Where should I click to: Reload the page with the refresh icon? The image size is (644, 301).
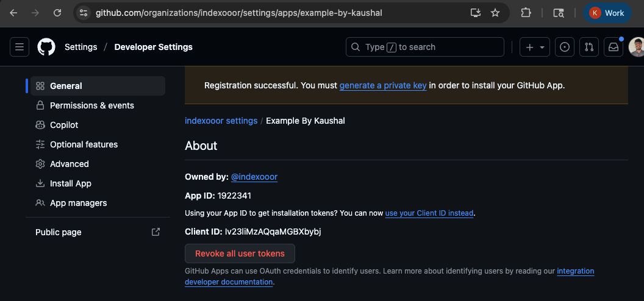coord(57,13)
